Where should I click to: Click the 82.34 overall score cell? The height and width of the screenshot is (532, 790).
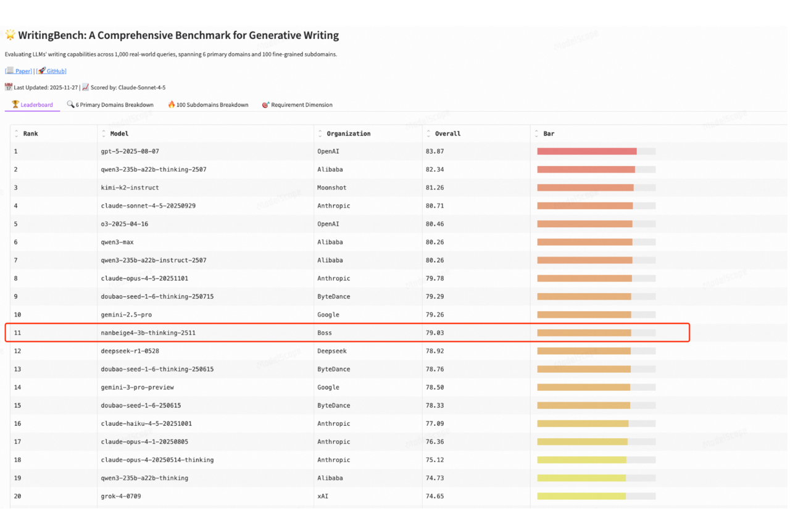pos(434,169)
